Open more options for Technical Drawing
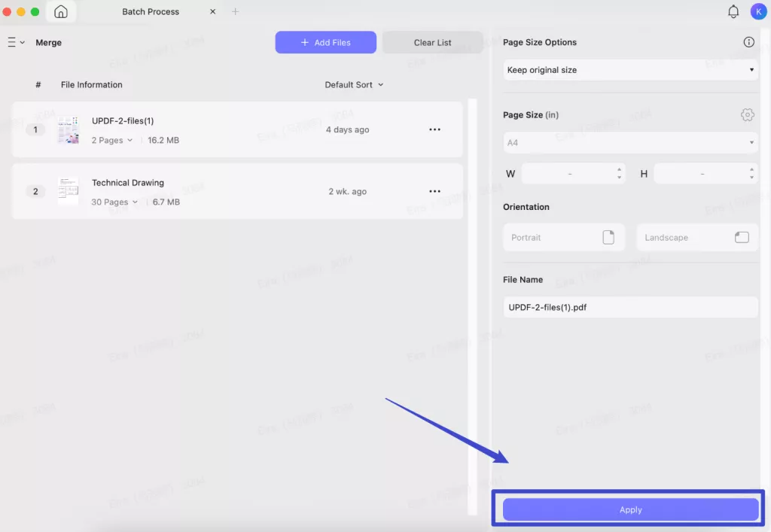The height and width of the screenshot is (532, 771). click(x=434, y=191)
